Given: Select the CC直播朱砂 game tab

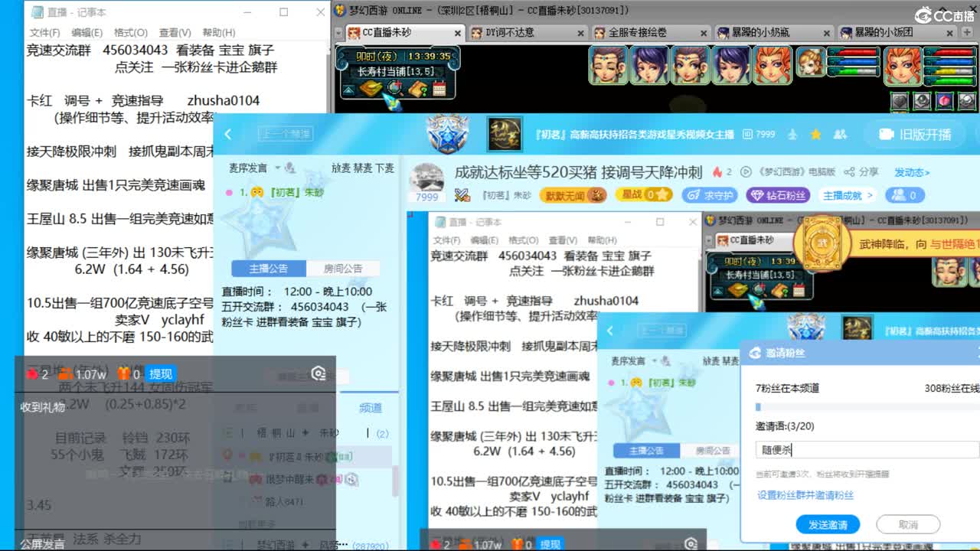Looking at the screenshot, I should click(x=404, y=33).
